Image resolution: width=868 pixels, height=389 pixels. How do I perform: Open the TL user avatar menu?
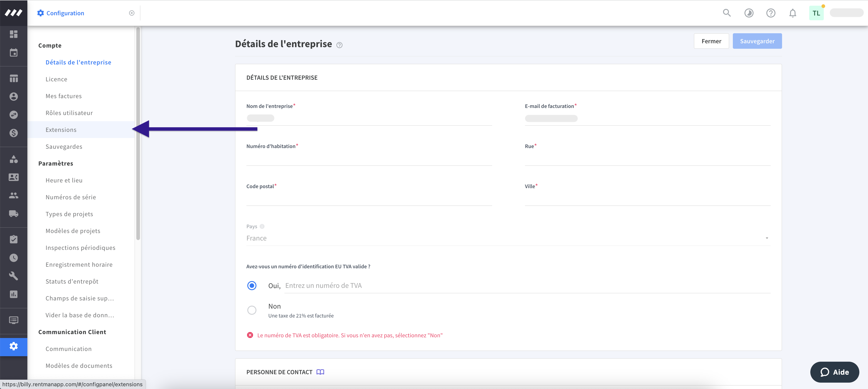[x=816, y=13]
